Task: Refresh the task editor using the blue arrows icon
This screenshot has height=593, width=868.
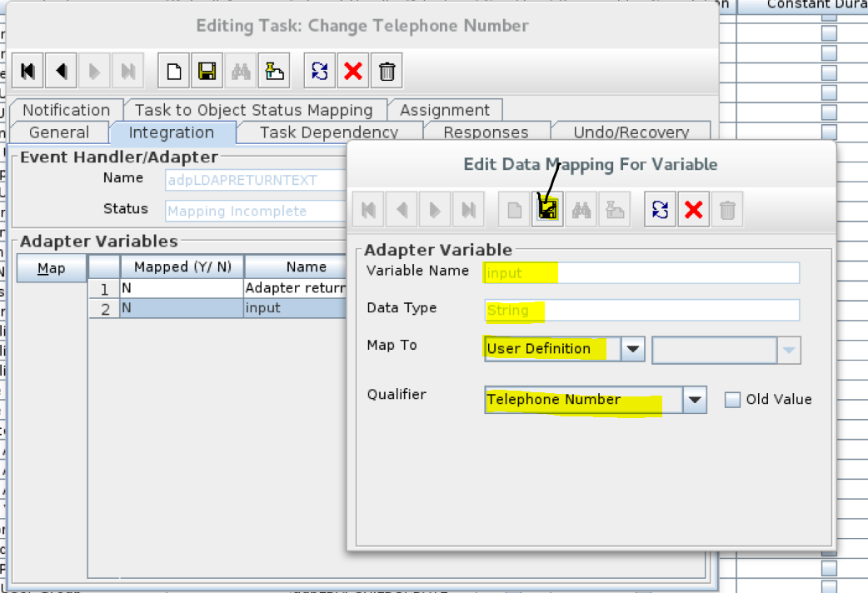Action: (319, 70)
